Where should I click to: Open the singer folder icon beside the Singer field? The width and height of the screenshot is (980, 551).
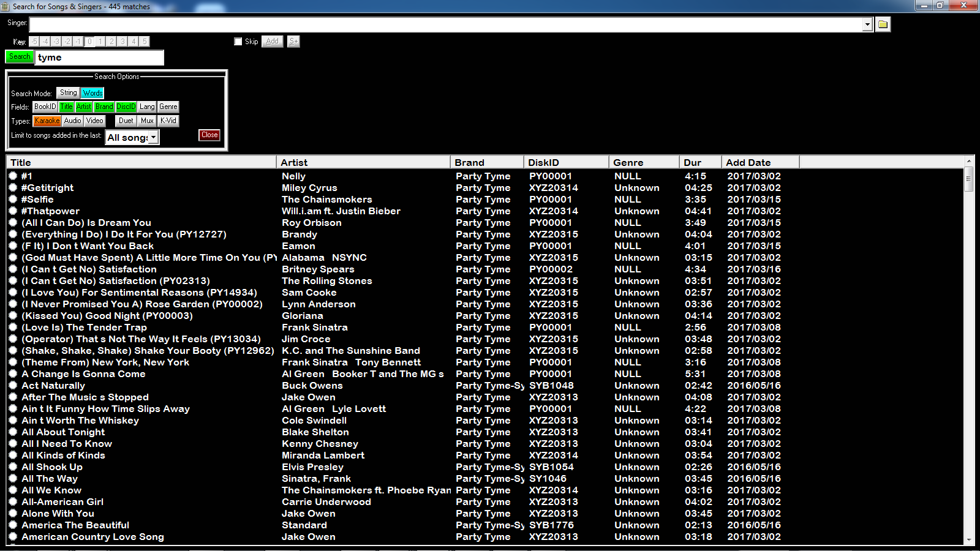(x=883, y=24)
